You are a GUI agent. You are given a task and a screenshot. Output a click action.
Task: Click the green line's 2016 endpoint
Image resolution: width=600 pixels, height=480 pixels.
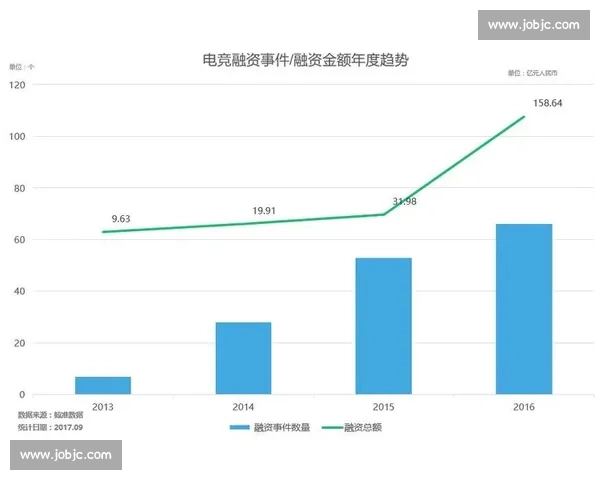524,116
